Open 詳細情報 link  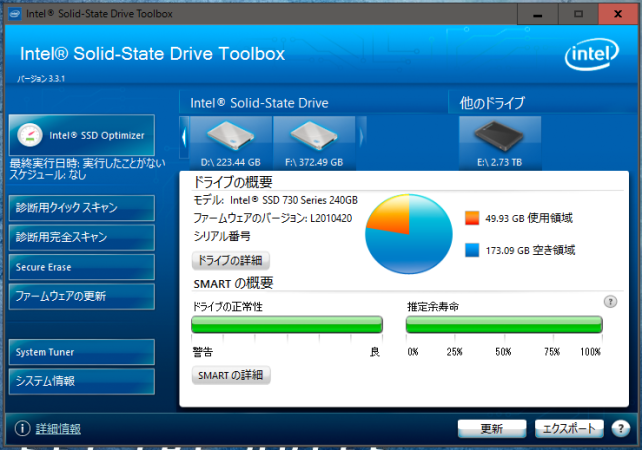(58, 429)
